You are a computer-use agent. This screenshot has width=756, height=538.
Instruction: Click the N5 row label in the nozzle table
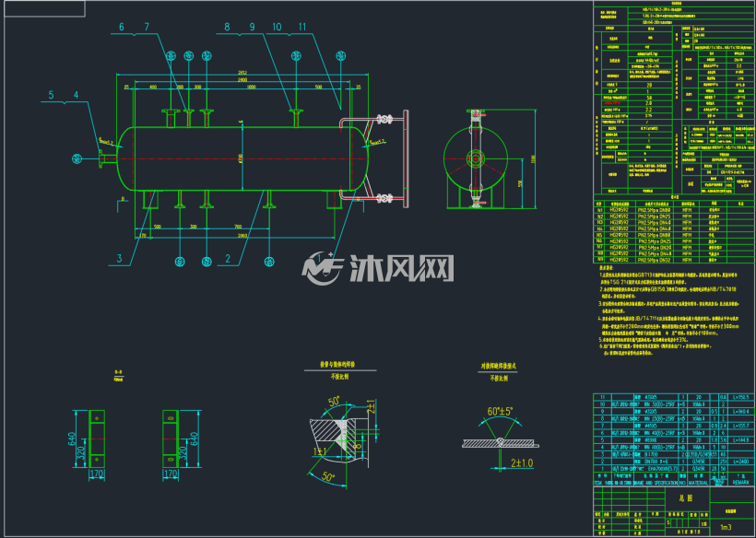[x=600, y=235]
